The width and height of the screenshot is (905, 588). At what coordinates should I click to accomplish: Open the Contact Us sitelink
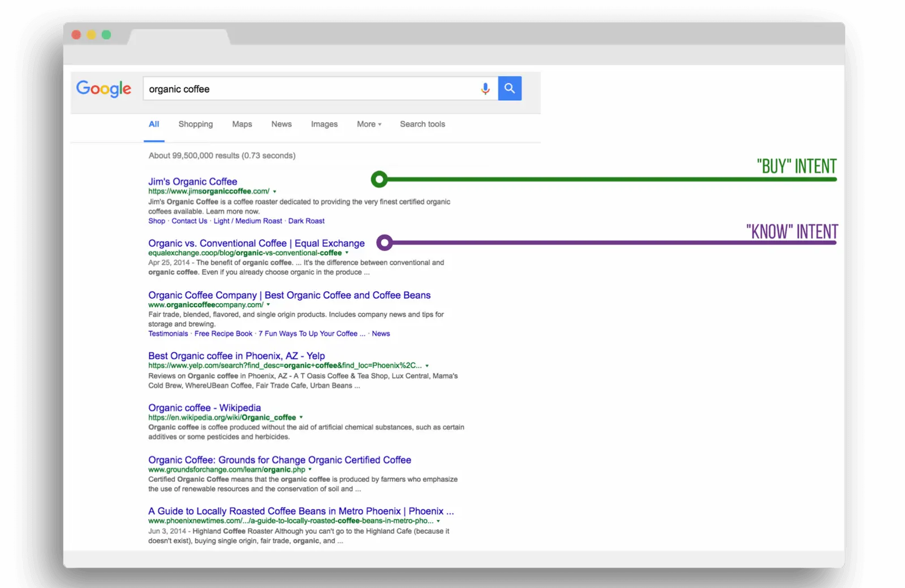click(x=189, y=221)
